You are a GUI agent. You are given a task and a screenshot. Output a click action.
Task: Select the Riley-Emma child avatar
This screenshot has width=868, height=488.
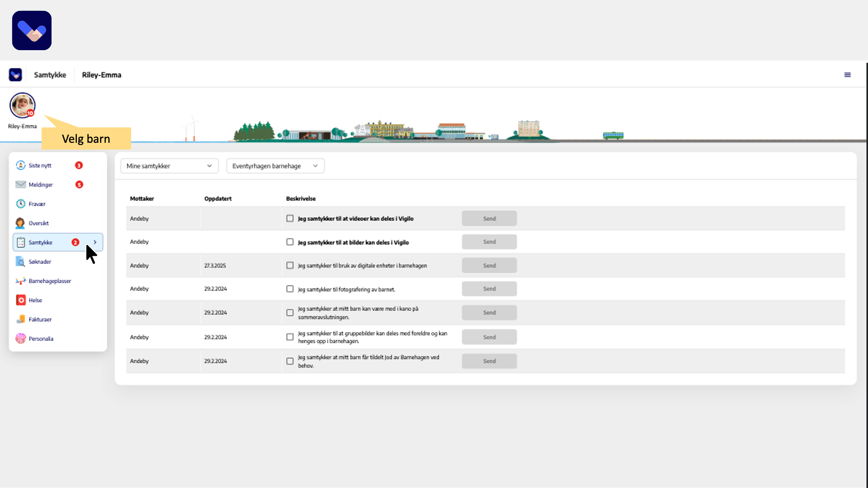coord(22,105)
